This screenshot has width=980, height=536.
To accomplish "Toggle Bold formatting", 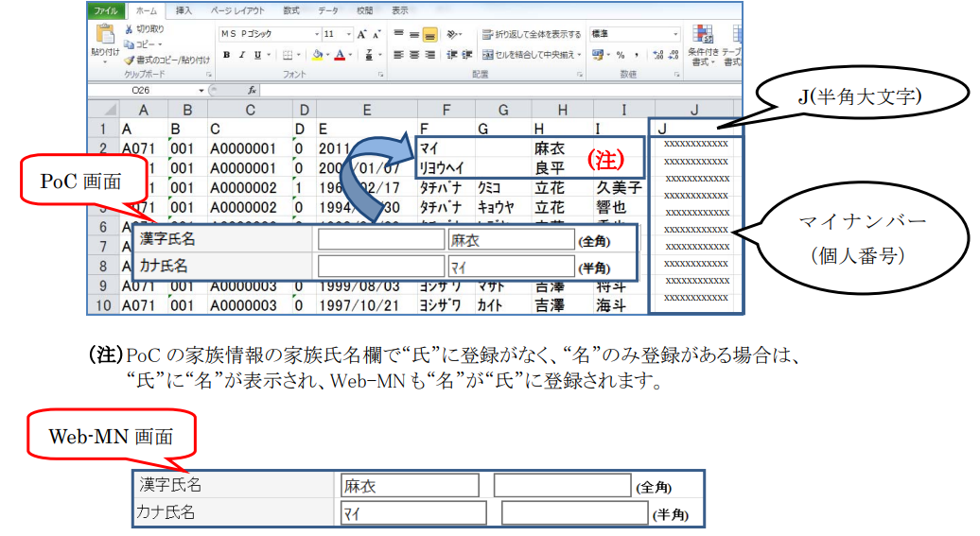I will pos(226,55).
